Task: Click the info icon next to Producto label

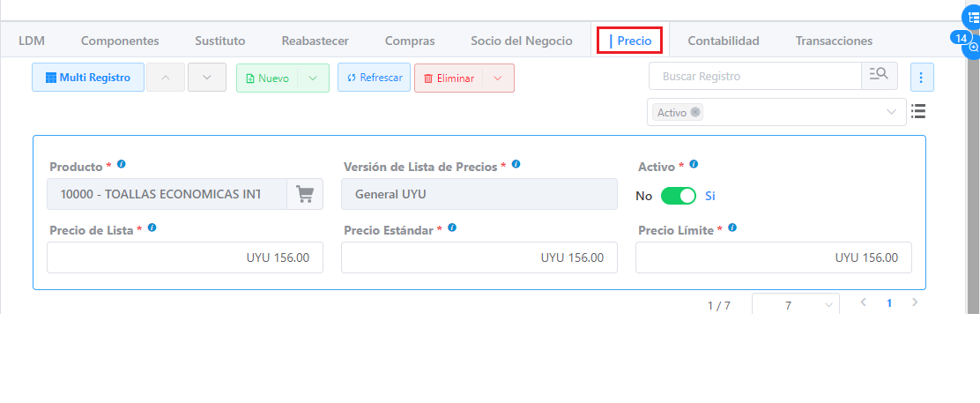Action: pyautogui.click(x=122, y=165)
